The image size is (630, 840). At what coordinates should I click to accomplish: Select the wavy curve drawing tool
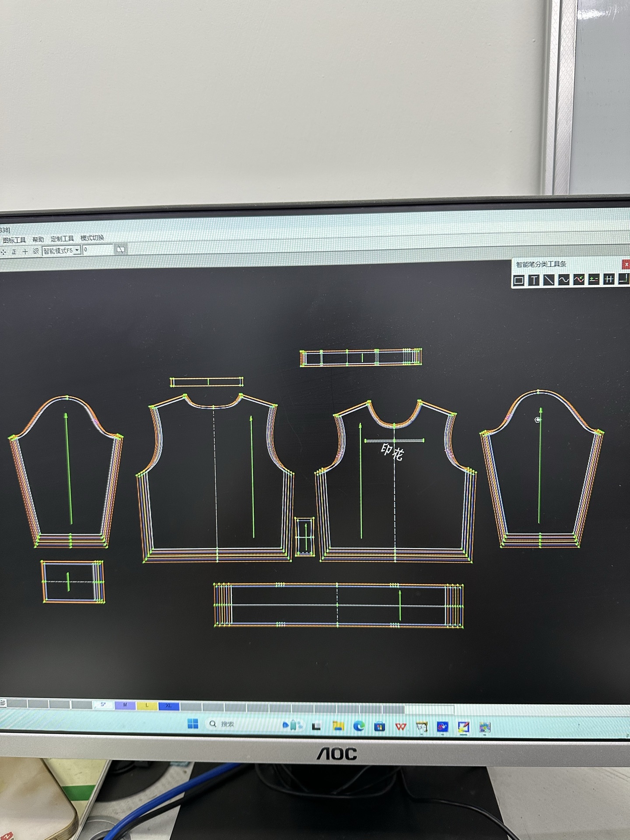(x=563, y=280)
